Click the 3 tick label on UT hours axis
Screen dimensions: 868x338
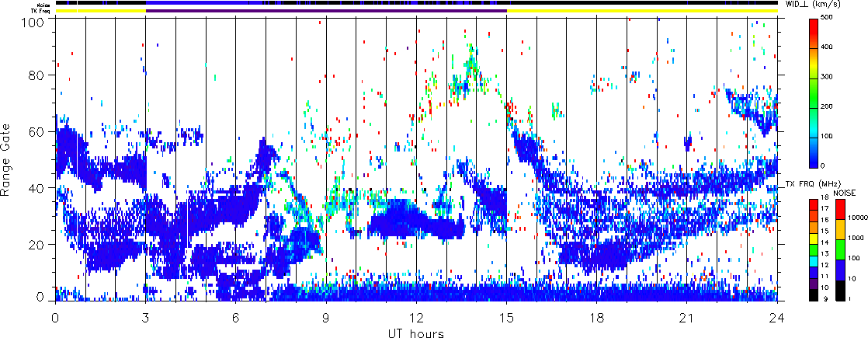(x=146, y=318)
